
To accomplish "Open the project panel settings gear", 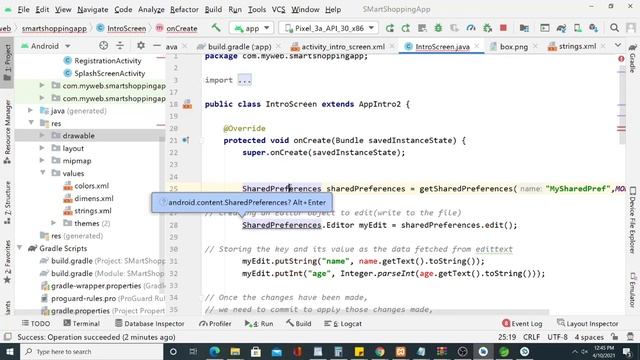I will [141, 46].
